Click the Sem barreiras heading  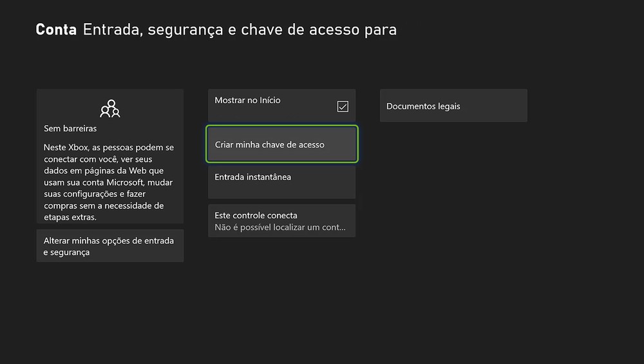pos(70,129)
